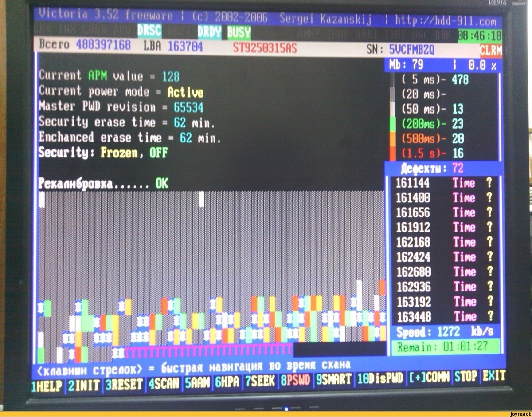Click the DRSC status flag
This screenshot has height=417, width=532.
(x=149, y=31)
